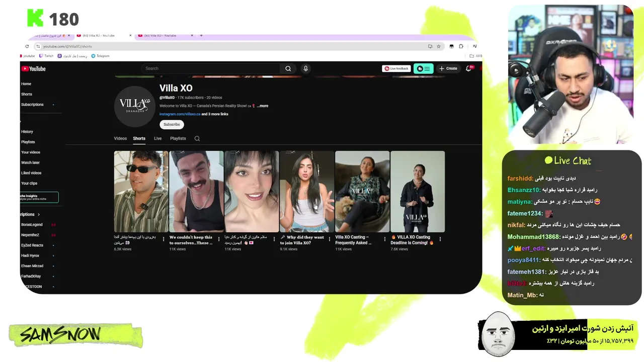Image resolution: width=644 pixels, height=362 pixels.
Task: Open options menu for the first short with sunglasses man
Action: click(164, 239)
